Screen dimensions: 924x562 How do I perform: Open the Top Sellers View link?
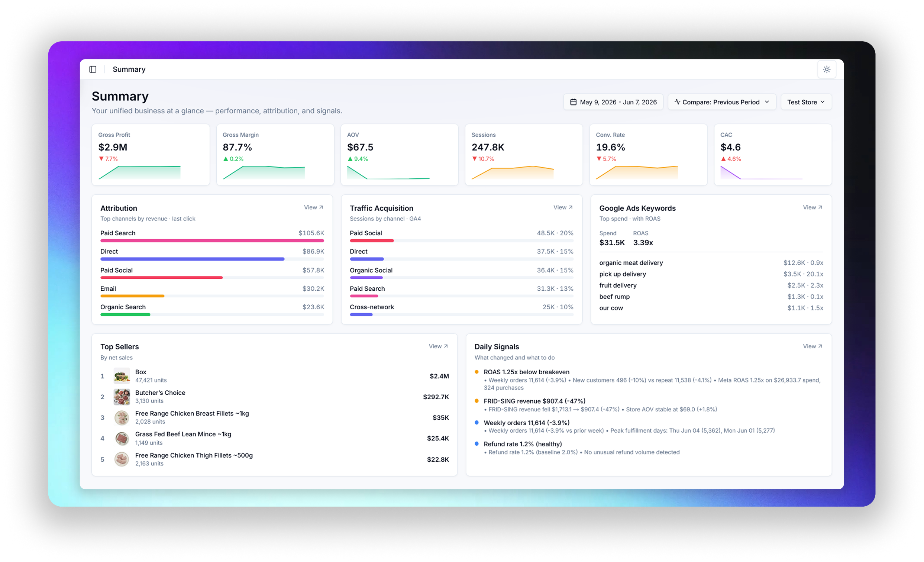coord(438,346)
